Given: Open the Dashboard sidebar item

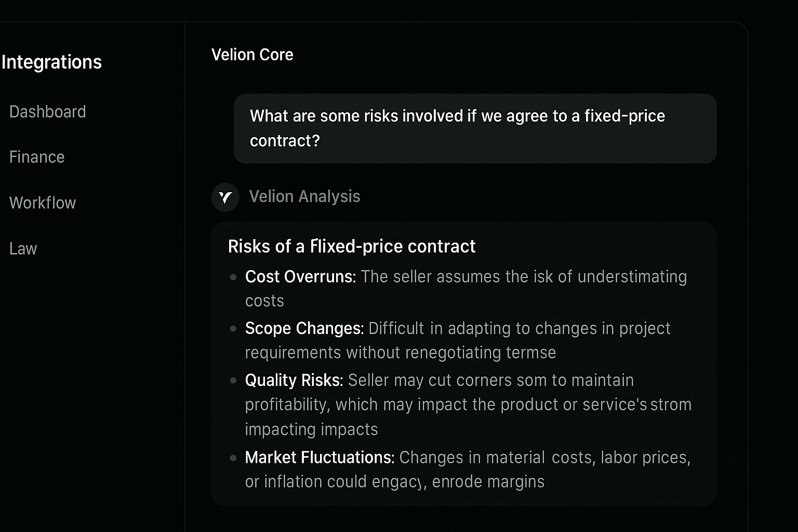Looking at the screenshot, I should [x=47, y=112].
